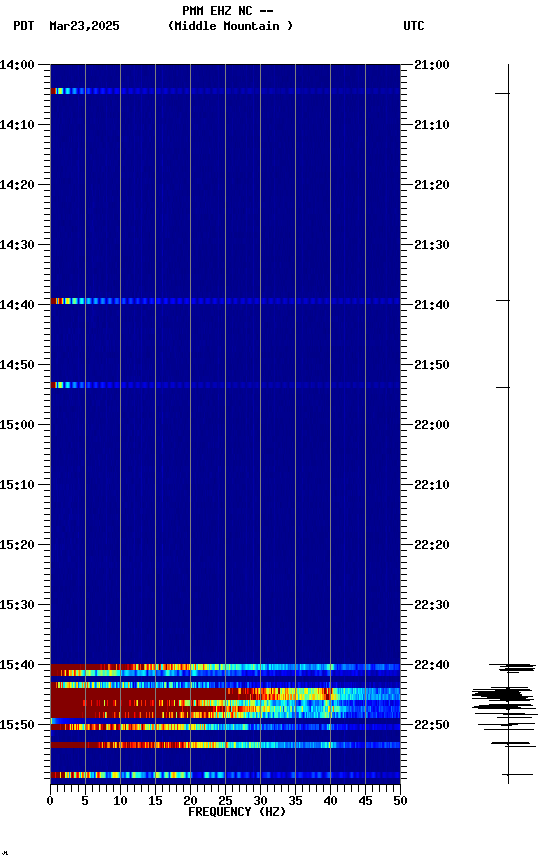Click the spectrogram event band near 14:04 PDT
Screen dimensions: 552x864
point(225,91)
